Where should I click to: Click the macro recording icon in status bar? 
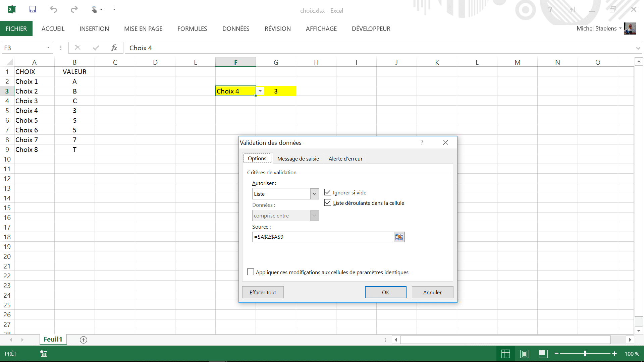pos(44,354)
